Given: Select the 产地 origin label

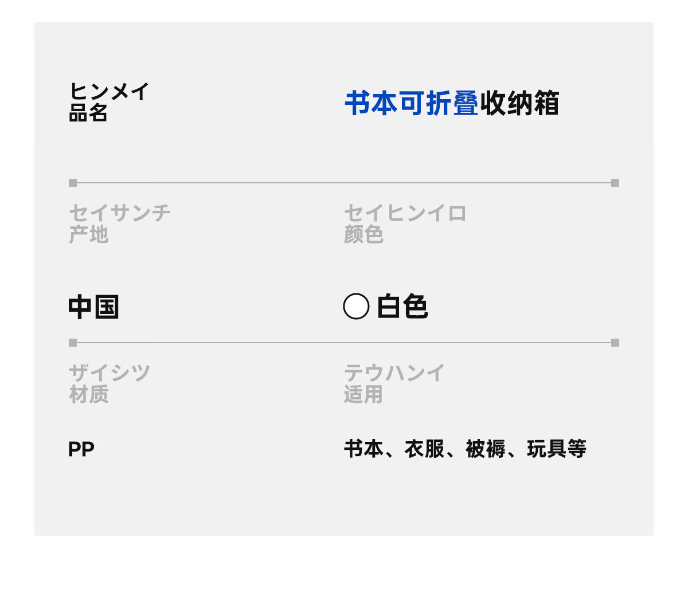Looking at the screenshot, I should coord(88,234).
